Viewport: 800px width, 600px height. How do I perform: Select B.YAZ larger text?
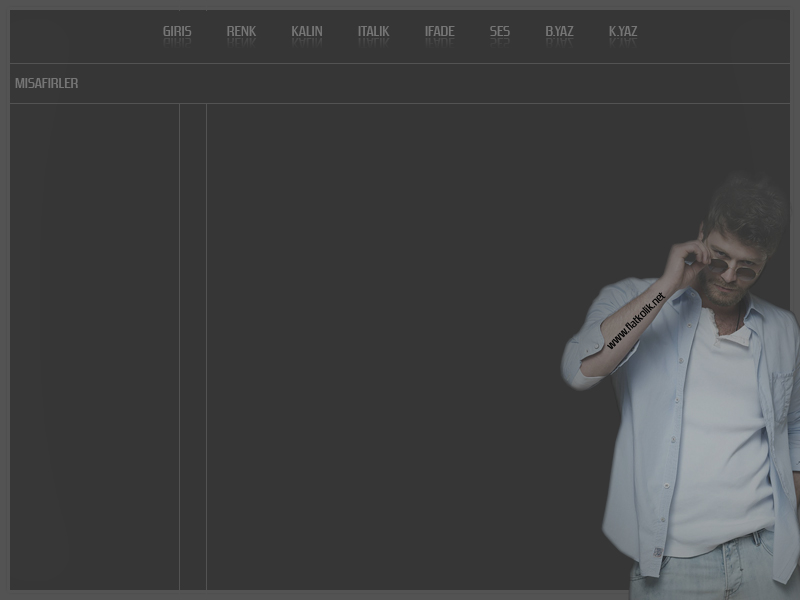point(559,31)
